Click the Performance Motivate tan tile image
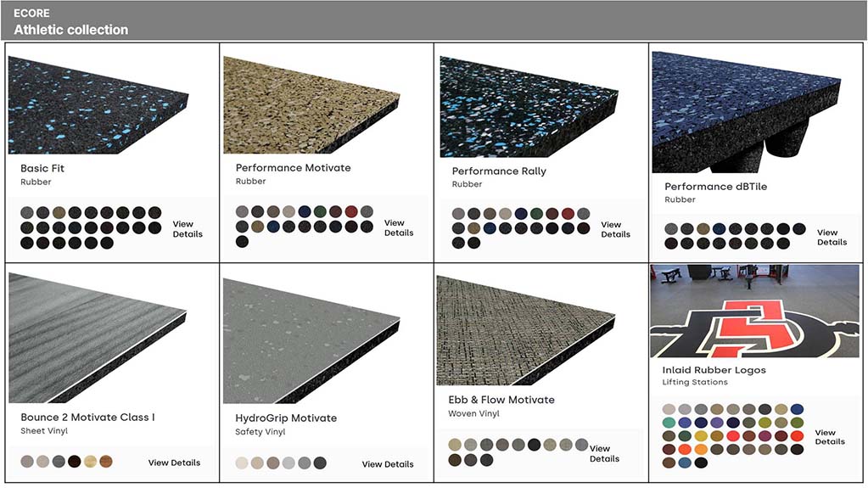Viewport: 868px width, 488px height. point(311,104)
